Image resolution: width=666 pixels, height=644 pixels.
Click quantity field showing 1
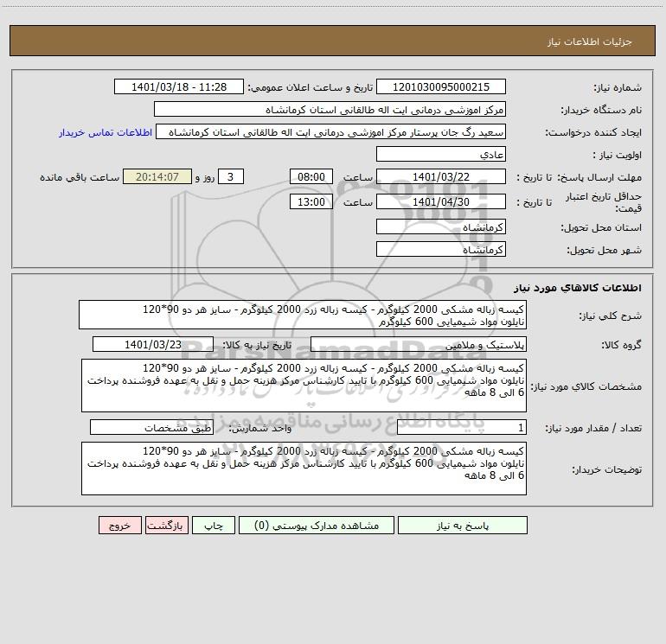pyautogui.click(x=462, y=428)
